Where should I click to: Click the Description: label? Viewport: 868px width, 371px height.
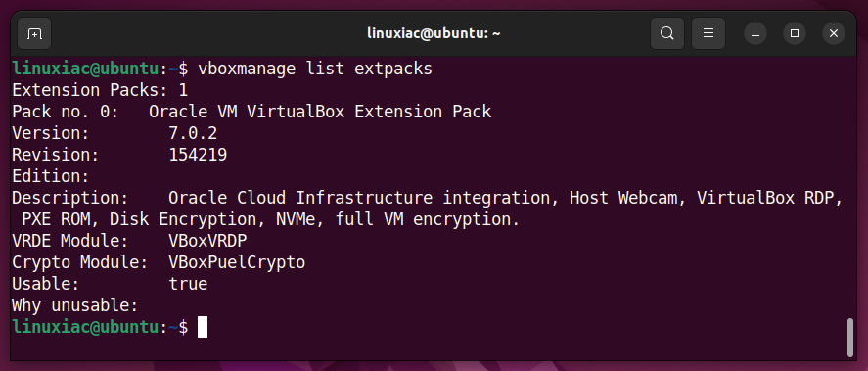point(70,199)
